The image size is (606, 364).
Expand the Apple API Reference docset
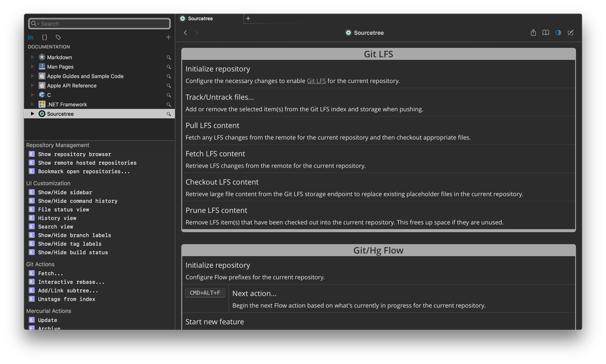click(x=33, y=86)
